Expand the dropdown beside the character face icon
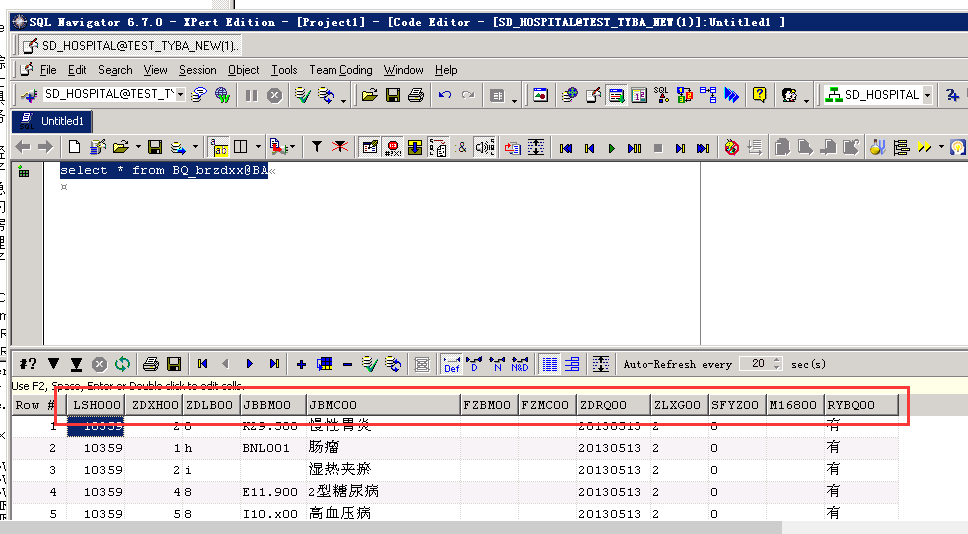Image resolution: width=968 pixels, height=534 pixels. click(806, 99)
